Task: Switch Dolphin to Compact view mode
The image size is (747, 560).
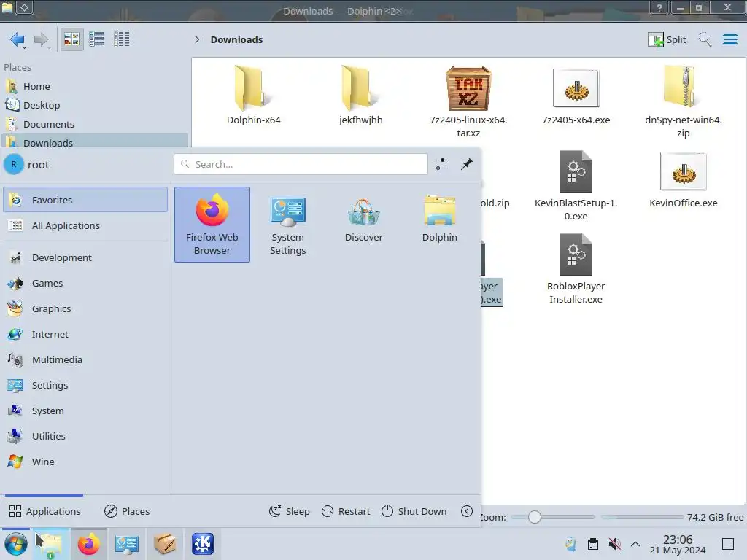Action: [97, 39]
